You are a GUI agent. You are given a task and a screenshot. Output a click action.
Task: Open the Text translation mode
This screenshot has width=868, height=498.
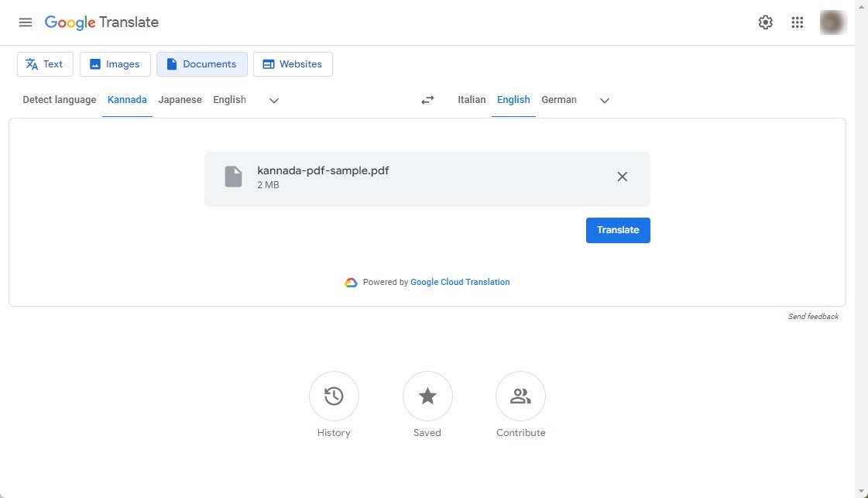point(45,64)
